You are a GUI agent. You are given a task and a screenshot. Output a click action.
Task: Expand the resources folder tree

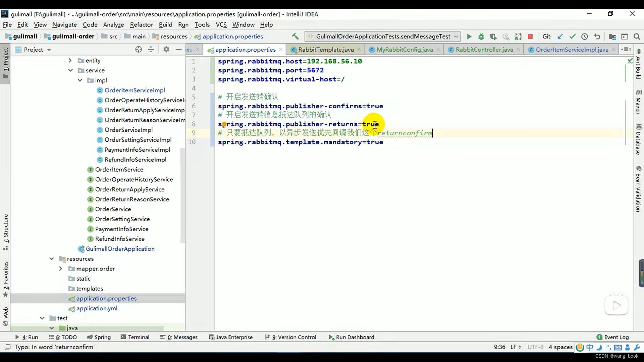coord(51,258)
